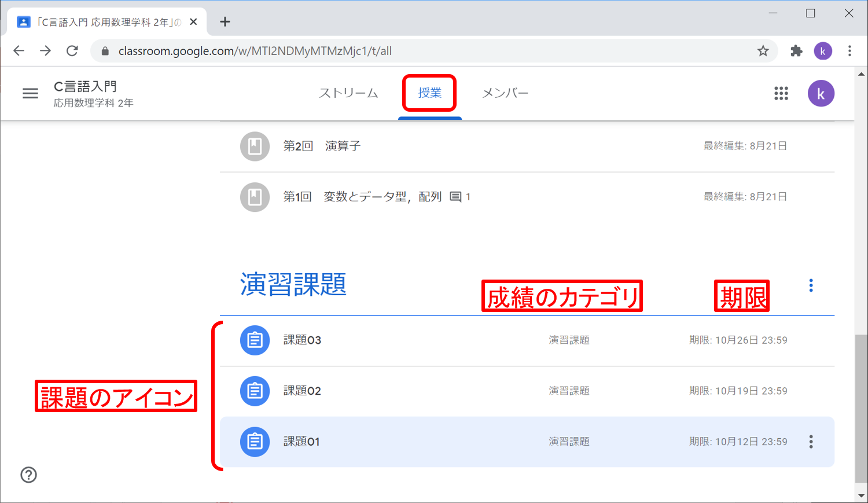The width and height of the screenshot is (868, 503).
Task: Click the 第2回 演算子 material icon
Action: (255, 146)
